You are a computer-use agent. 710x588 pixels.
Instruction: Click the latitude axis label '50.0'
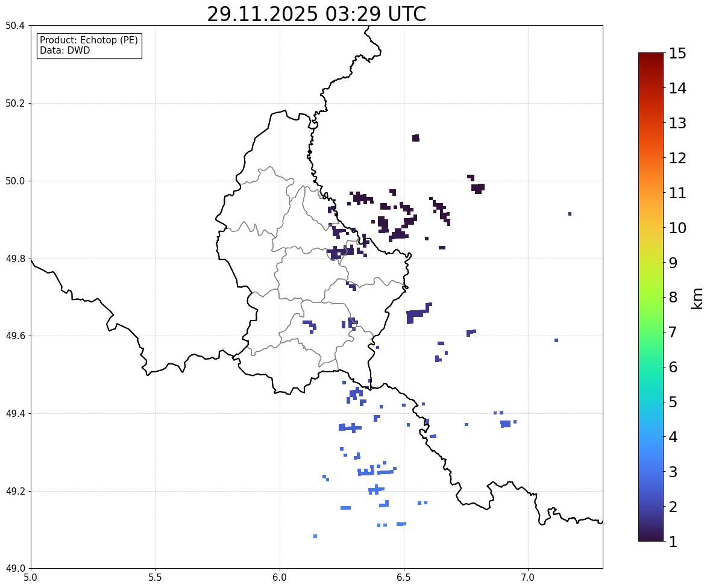click(15, 181)
